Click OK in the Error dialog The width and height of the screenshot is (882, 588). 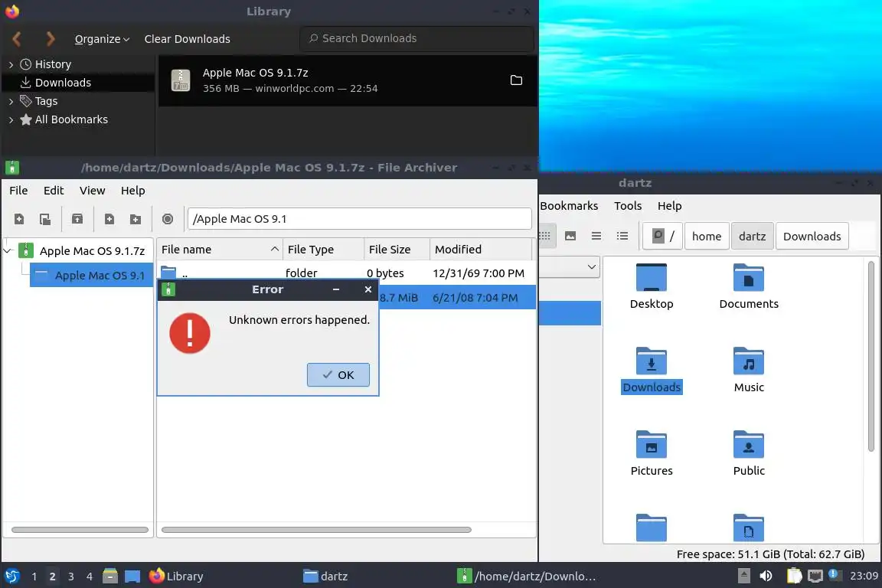338,374
